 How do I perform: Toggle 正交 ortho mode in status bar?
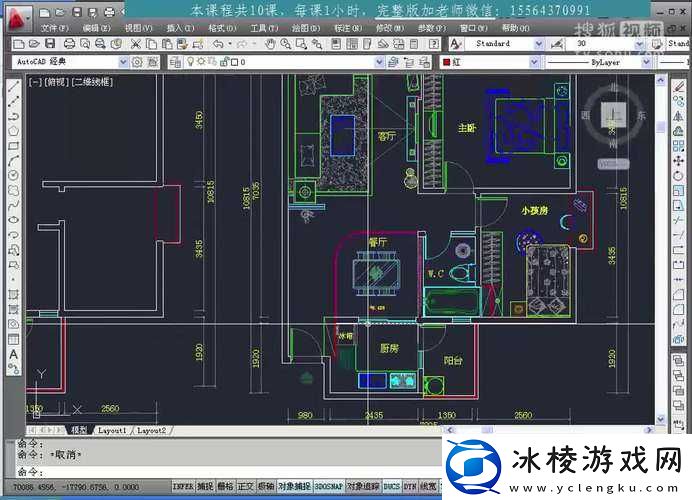(246, 486)
